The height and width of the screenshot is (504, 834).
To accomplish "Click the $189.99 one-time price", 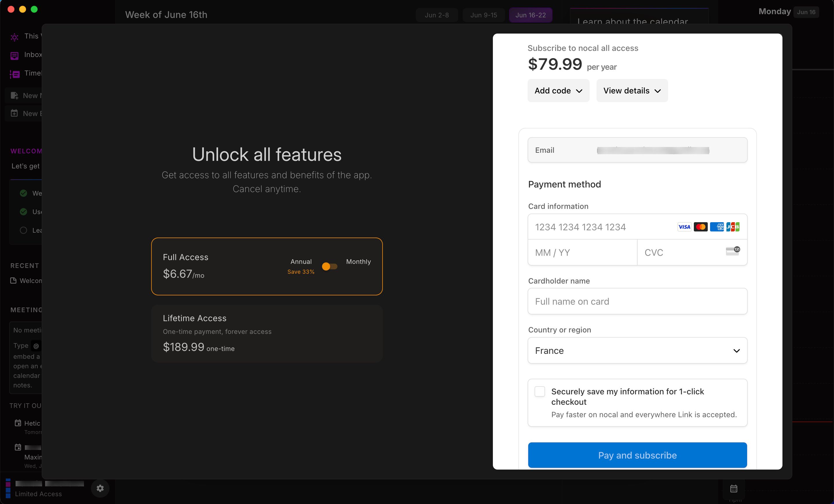I will coord(199,347).
